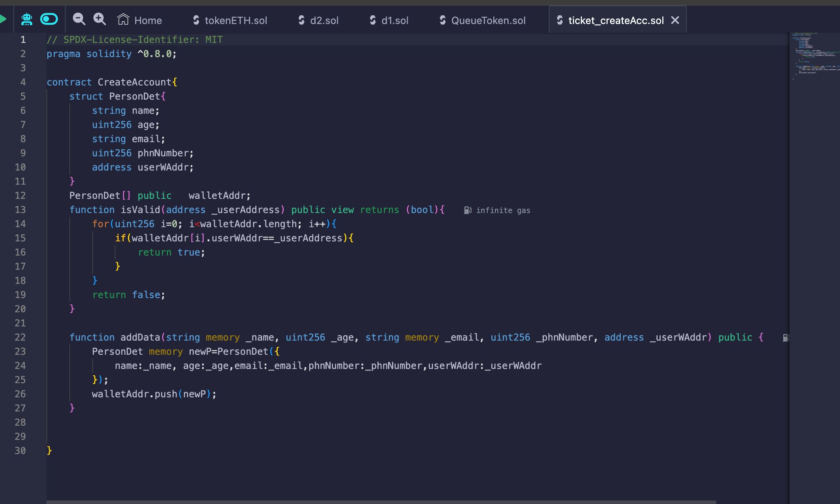Toggle the AI copilot switch

(x=49, y=19)
